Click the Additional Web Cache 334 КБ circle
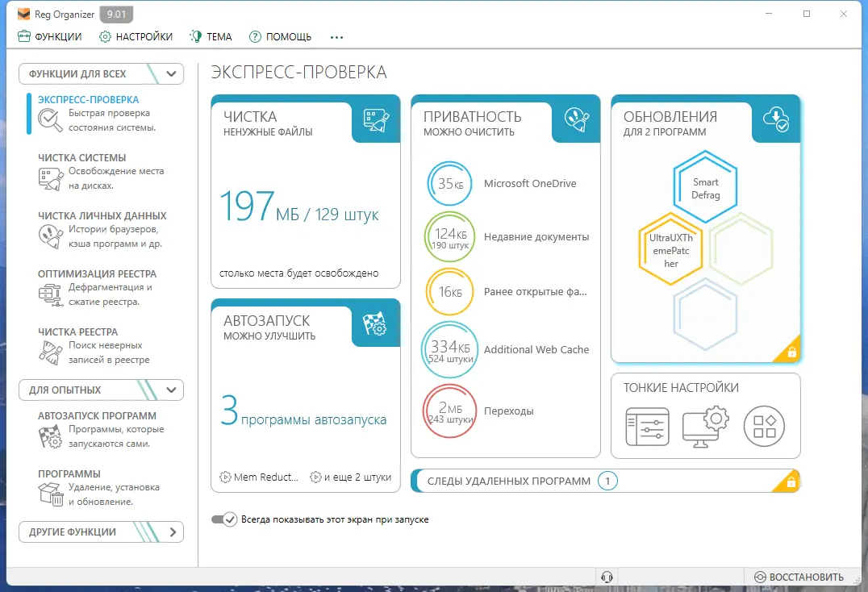This screenshot has height=592, width=868. [x=449, y=350]
